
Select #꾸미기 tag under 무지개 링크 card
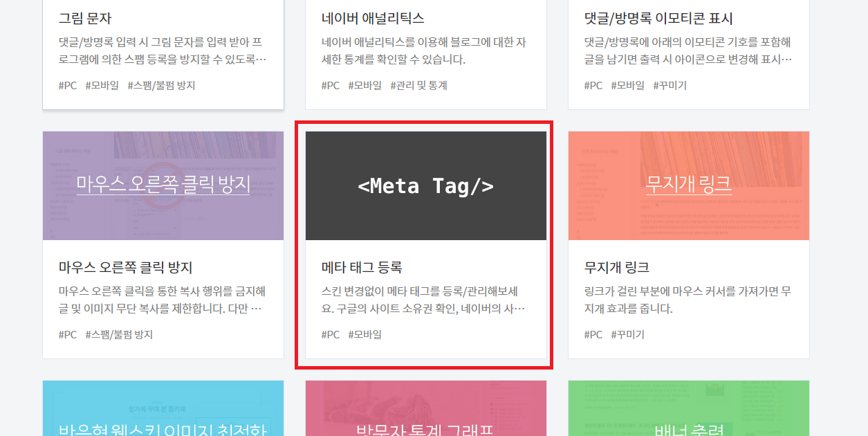pyautogui.click(x=627, y=335)
